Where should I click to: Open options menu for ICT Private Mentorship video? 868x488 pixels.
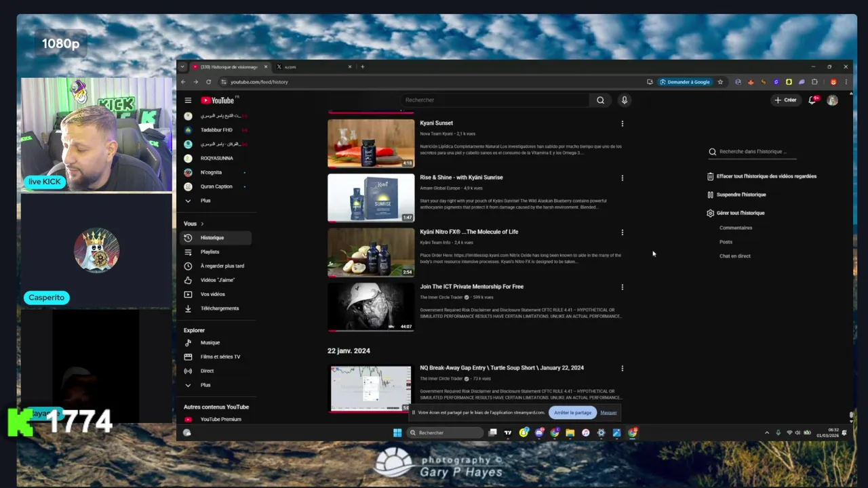click(x=622, y=287)
